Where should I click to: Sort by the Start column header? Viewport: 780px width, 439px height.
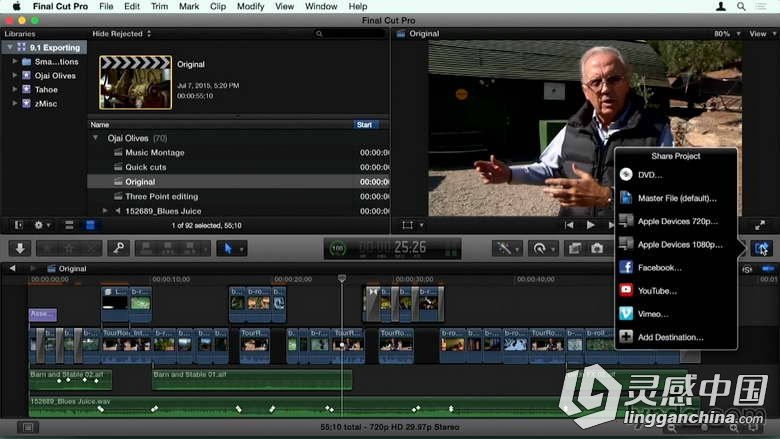(366, 125)
